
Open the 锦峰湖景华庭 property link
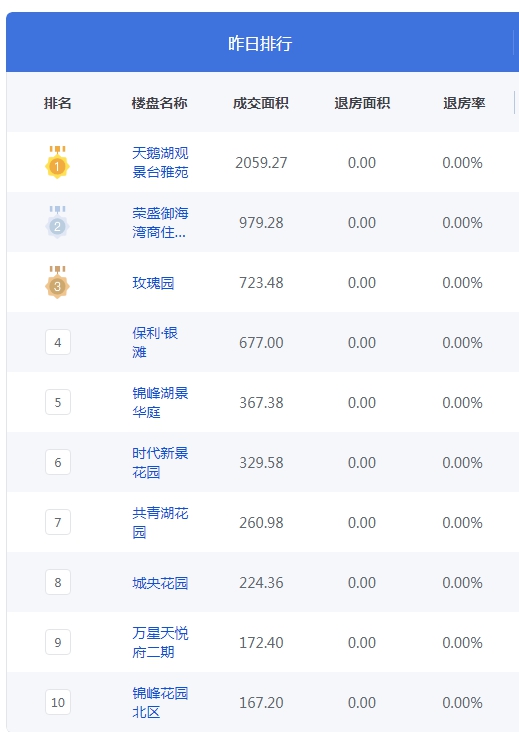coord(160,402)
